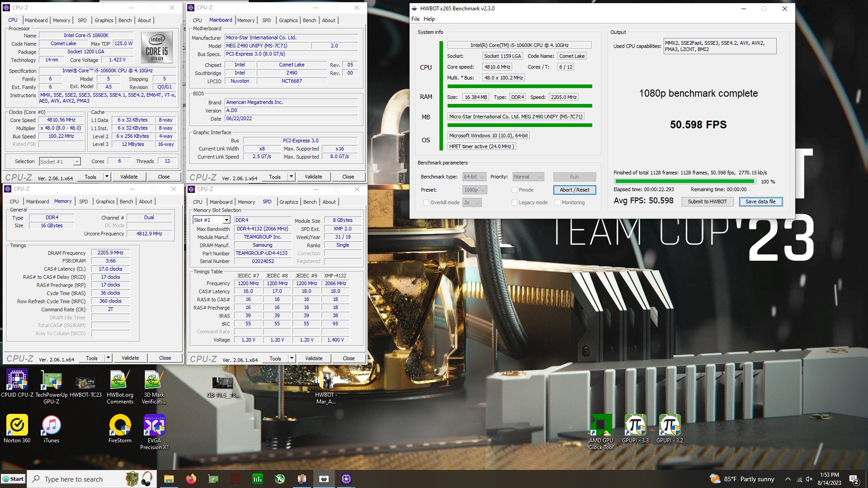
Task: Click the HWBOT x265 taskbar icon
Action: (x=324, y=479)
